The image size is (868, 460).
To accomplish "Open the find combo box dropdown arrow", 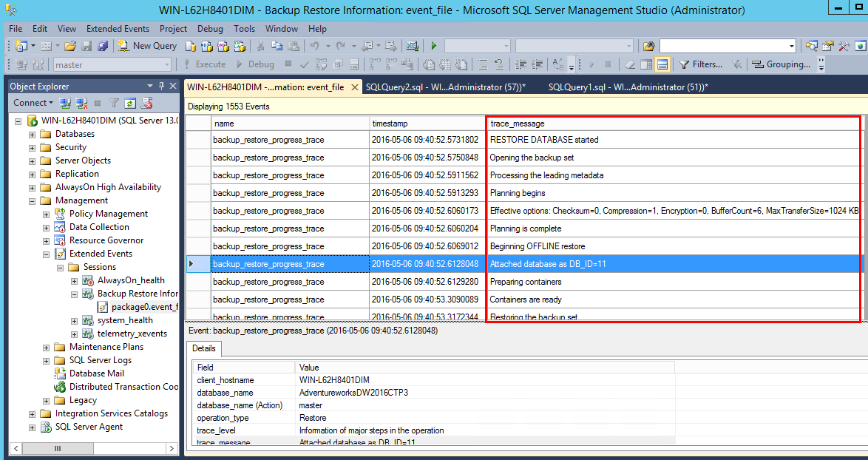I will [x=792, y=46].
